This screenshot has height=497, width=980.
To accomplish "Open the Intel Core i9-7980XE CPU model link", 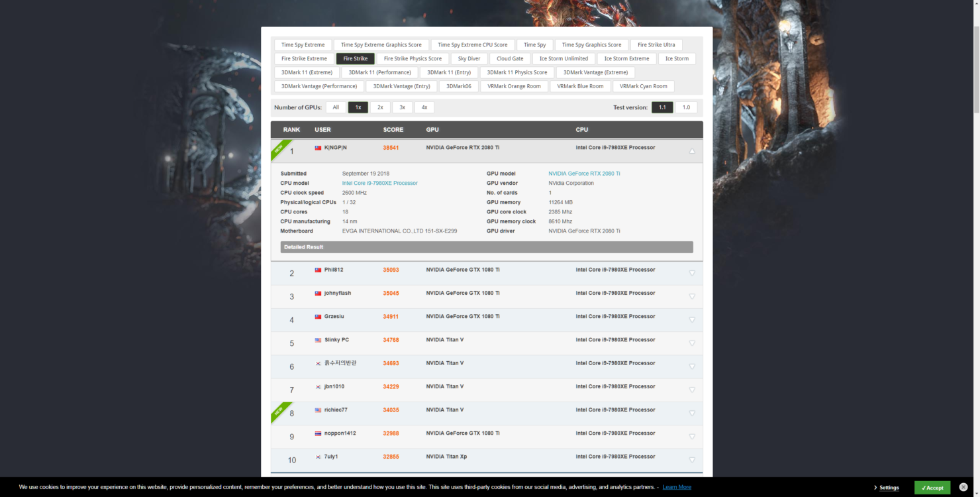I will click(379, 183).
